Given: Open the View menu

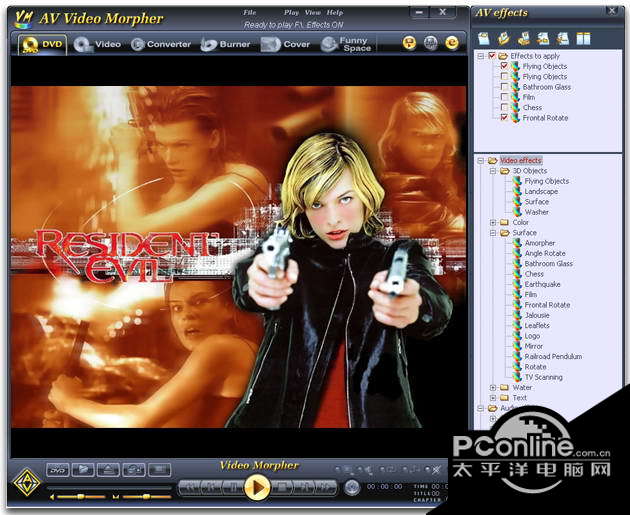Looking at the screenshot, I should pos(313,12).
